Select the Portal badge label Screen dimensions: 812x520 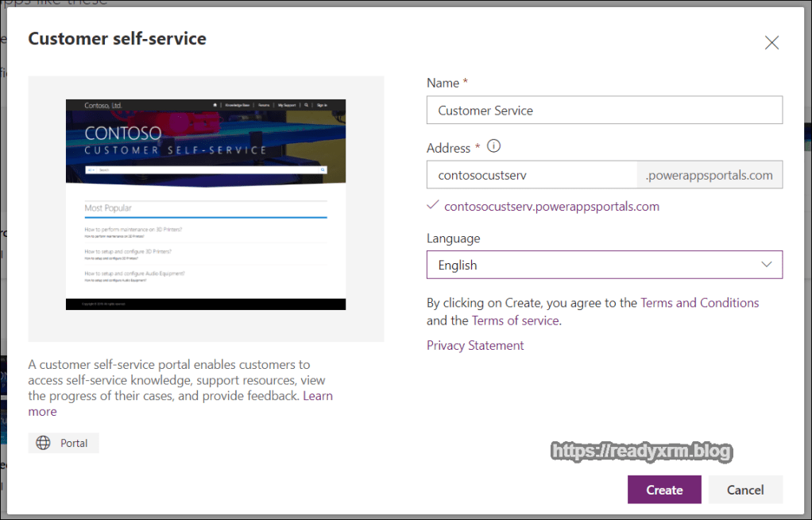tap(73, 443)
